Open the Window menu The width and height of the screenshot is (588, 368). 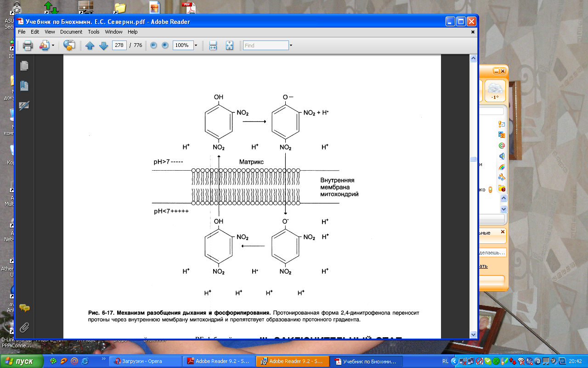click(x=113, y=32)
